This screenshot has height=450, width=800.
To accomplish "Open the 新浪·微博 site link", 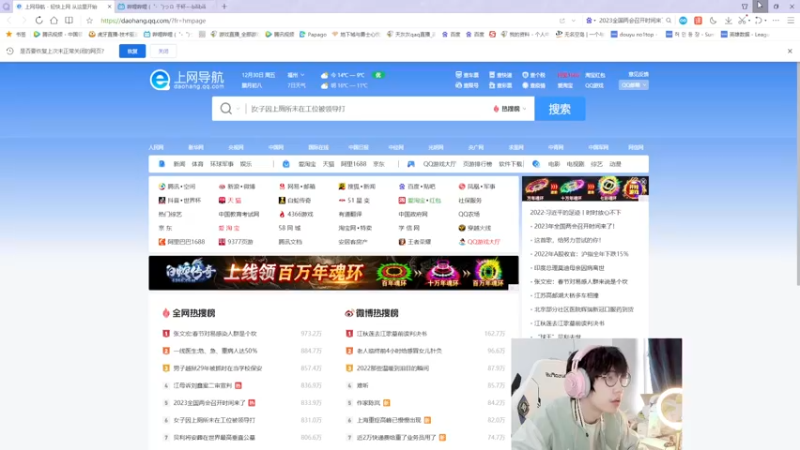I will pos(237,187).
